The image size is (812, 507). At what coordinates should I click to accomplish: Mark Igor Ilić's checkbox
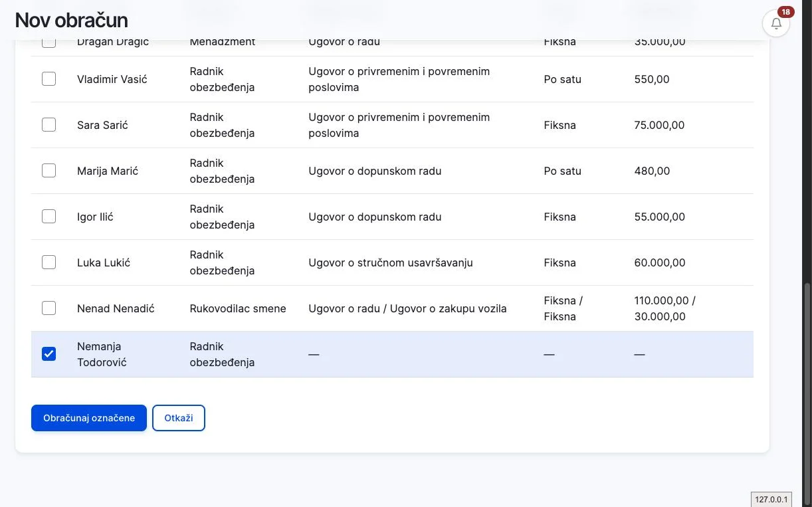(x=49, y=217)
